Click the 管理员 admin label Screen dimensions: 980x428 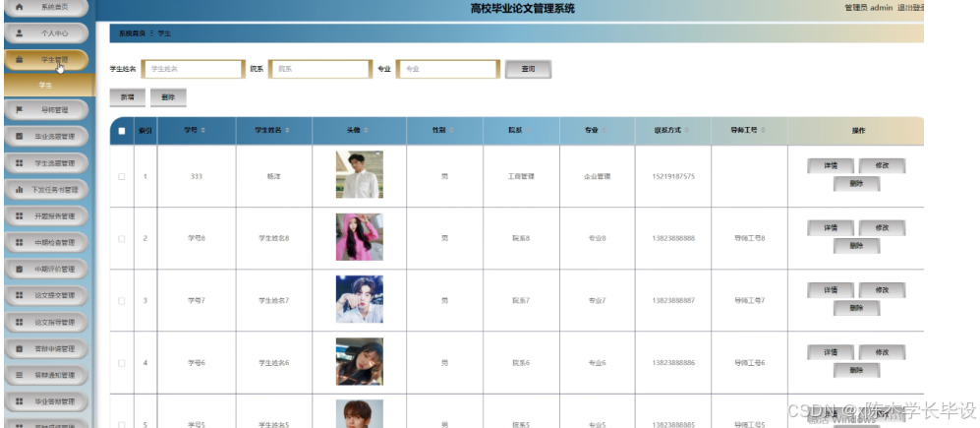pyautogui.click(x=869, y=8)
